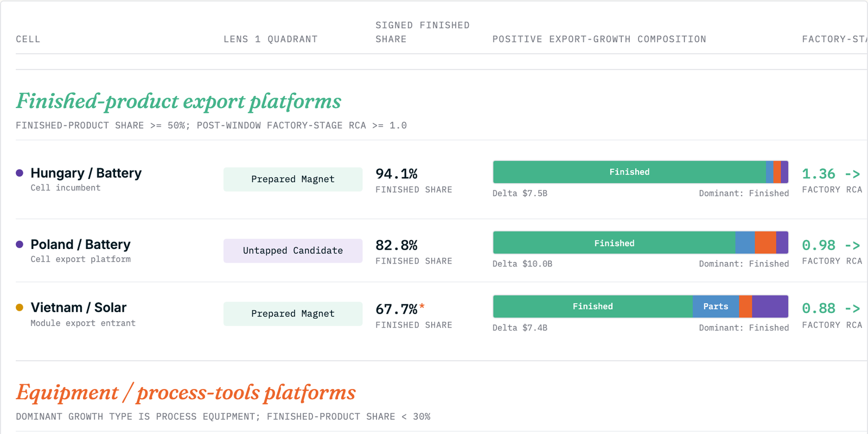Click the purple segment in Vietnam's composition bar
The height and width of the screenshot is (434, 868).
pos(770,307)
